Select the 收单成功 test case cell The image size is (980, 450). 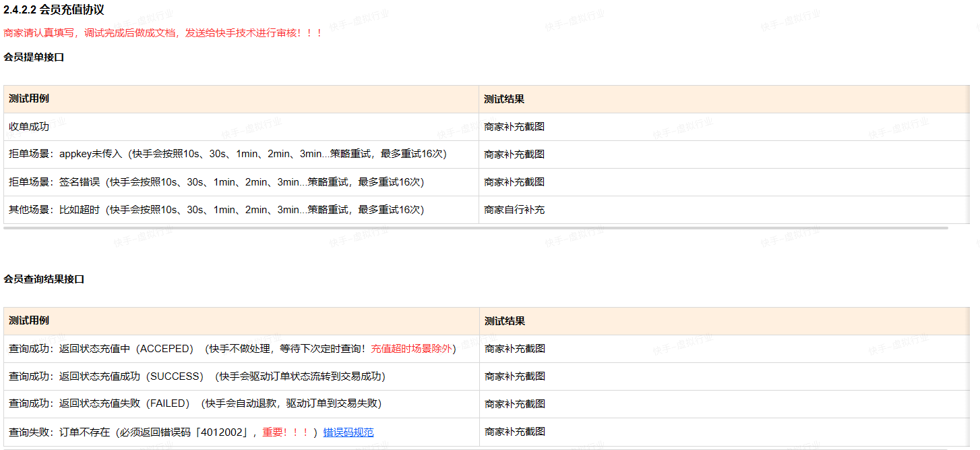[x=241, y=127]
